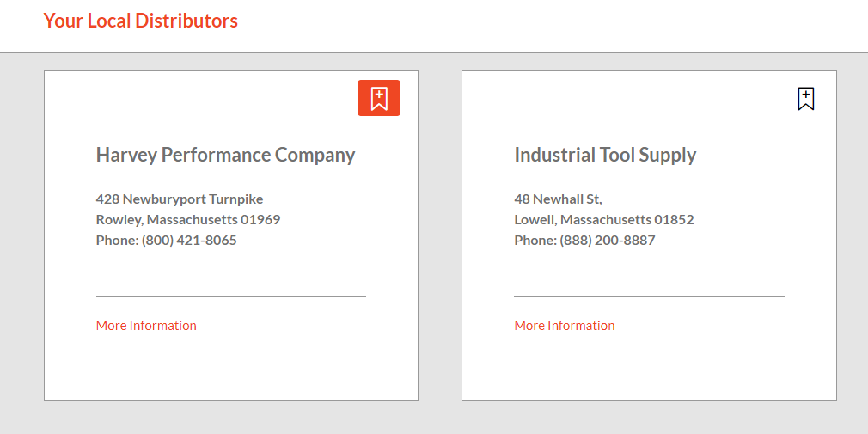
Task: Click the Industrial Tool Supply title
Action: [x=605, y=156]
